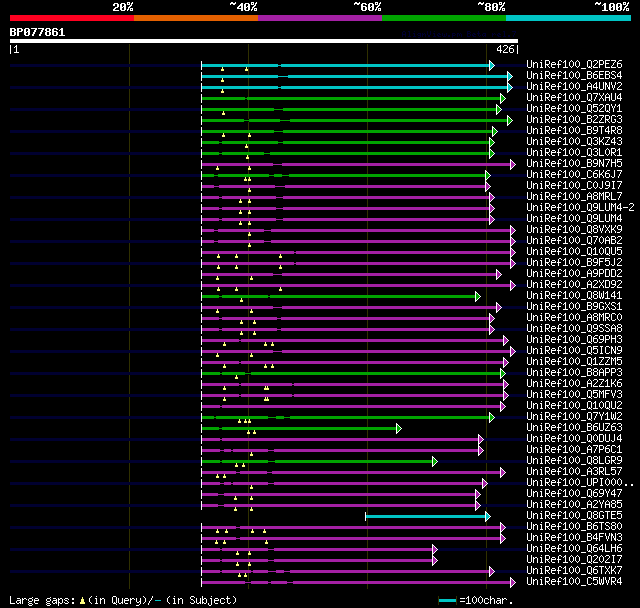Viewport: 640px width, 608px height.
Task: Click the query end position label 426
Action: click(505, 49)
